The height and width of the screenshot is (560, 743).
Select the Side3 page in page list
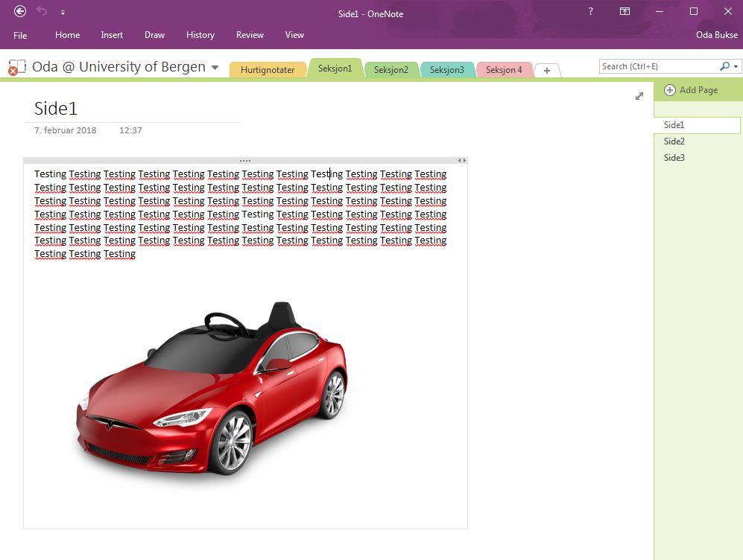click(697, 158)
